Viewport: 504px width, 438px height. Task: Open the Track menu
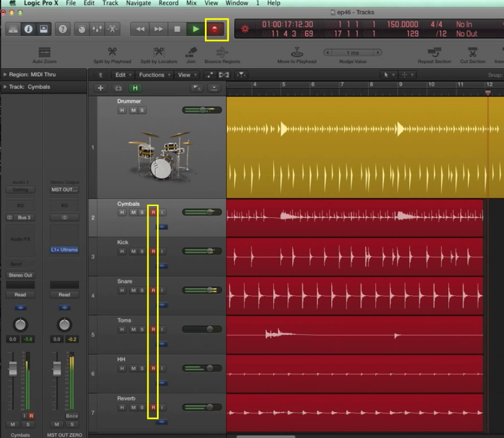click(x=110, y=3)
